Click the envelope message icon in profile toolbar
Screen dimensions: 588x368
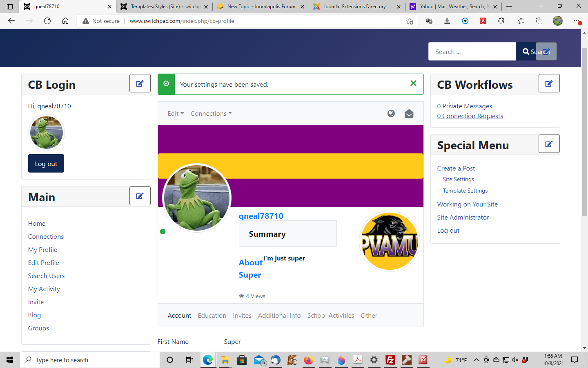pyautogui.click(x=409, y=114)
